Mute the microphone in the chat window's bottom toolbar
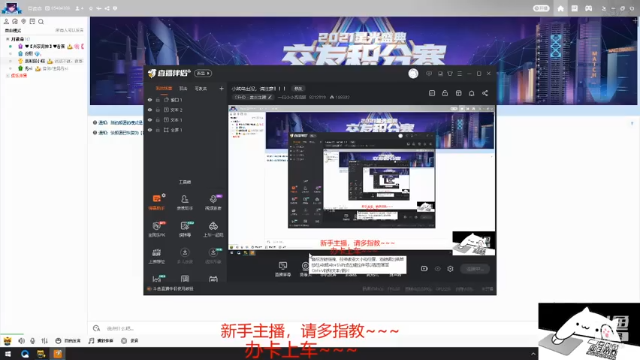Viewport: 640px width, 360px height. [33, 340]
